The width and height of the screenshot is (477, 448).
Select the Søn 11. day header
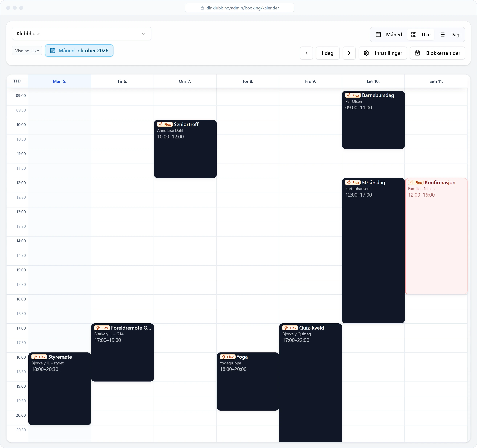[436, 81]
